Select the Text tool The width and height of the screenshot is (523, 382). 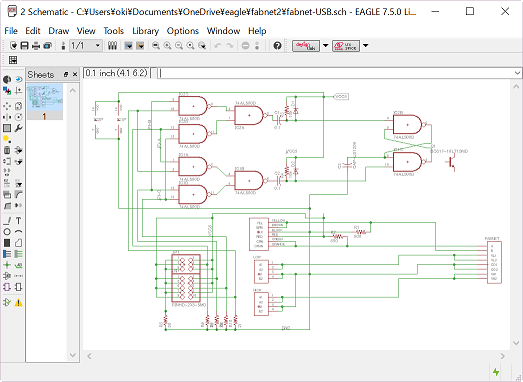pyautogui.click(x=18, y=221)
